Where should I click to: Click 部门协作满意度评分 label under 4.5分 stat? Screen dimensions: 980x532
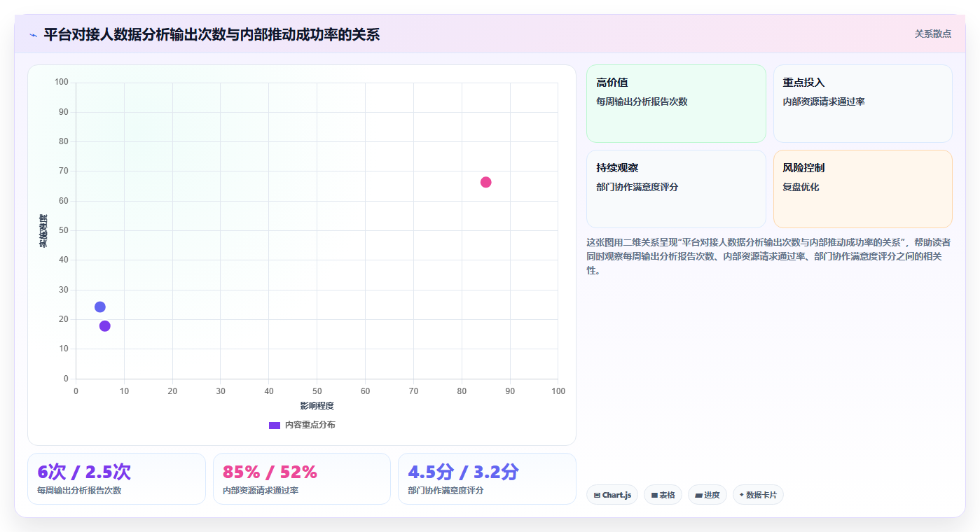tap(446, 491)
